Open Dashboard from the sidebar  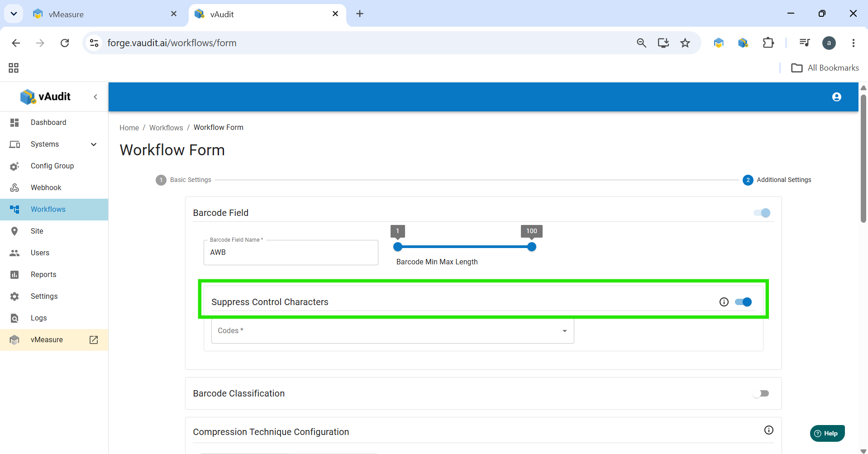click(54, 123)
